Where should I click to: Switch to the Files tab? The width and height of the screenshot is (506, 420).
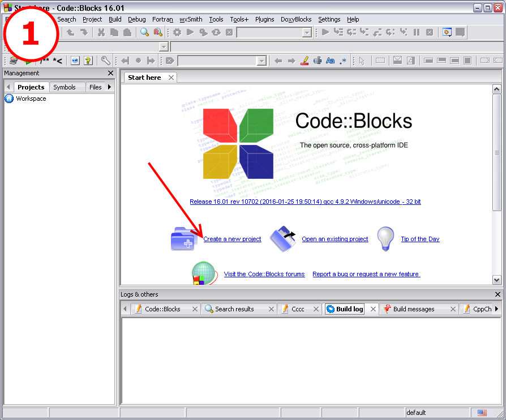(x=95, y=87)
